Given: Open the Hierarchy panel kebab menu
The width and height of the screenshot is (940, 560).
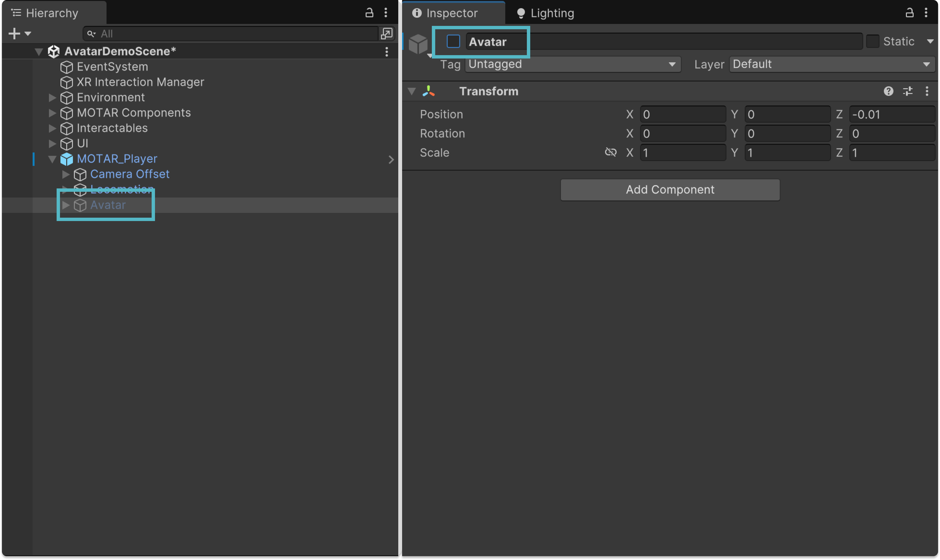Looking at the screenshot, I should click(386, 13).
